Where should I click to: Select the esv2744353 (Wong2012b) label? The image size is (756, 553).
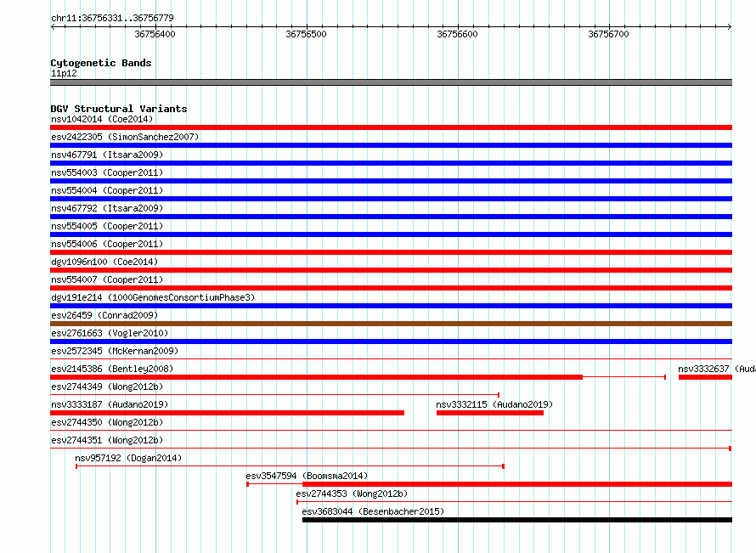click(352, 494)
